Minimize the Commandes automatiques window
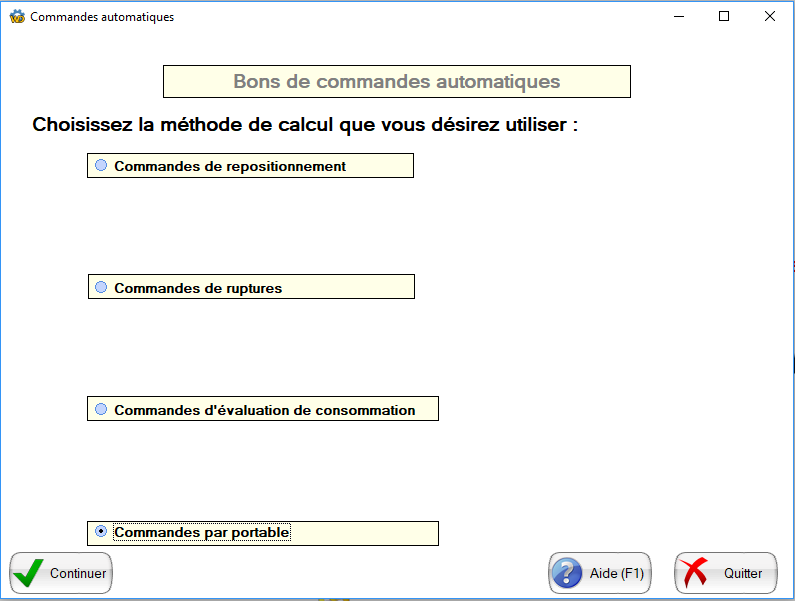This screenshot has height=601, width=795. [679, 17]
